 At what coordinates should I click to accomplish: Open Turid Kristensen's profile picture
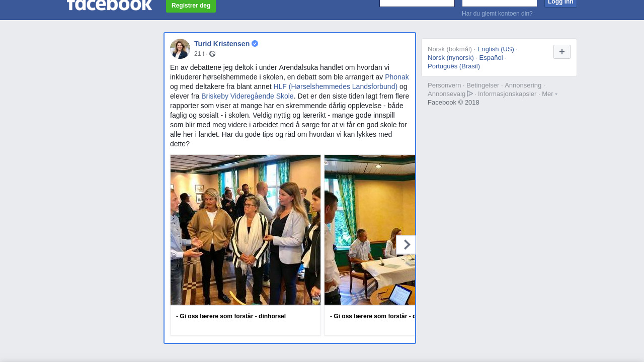[180, 49]
